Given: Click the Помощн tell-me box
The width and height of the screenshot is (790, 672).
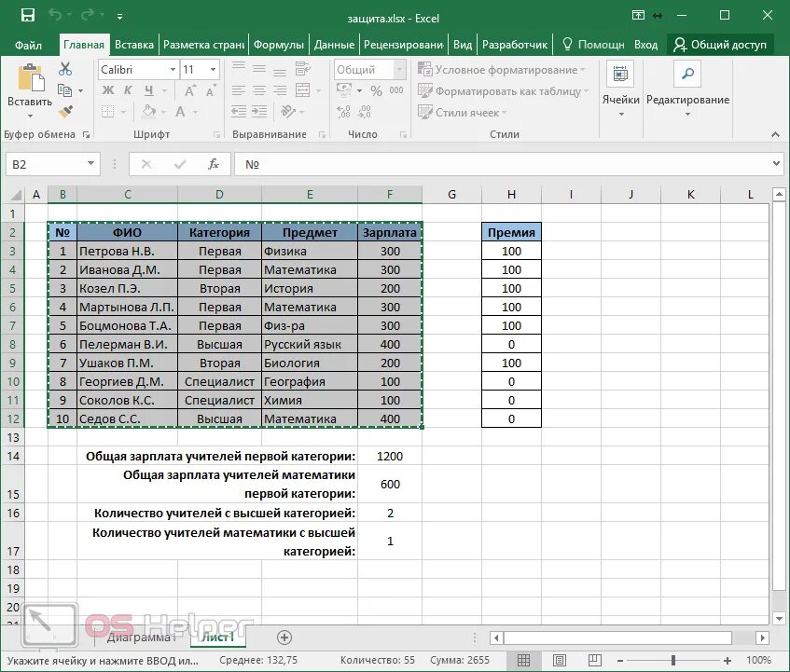Looking at the screenshot, I should pyautogui.click(x=593, y=45).
